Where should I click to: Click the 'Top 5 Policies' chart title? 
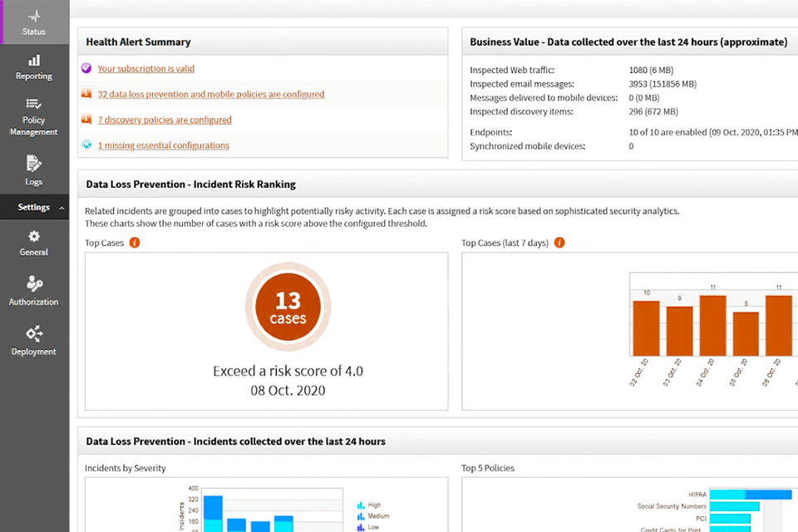(488, 468)
